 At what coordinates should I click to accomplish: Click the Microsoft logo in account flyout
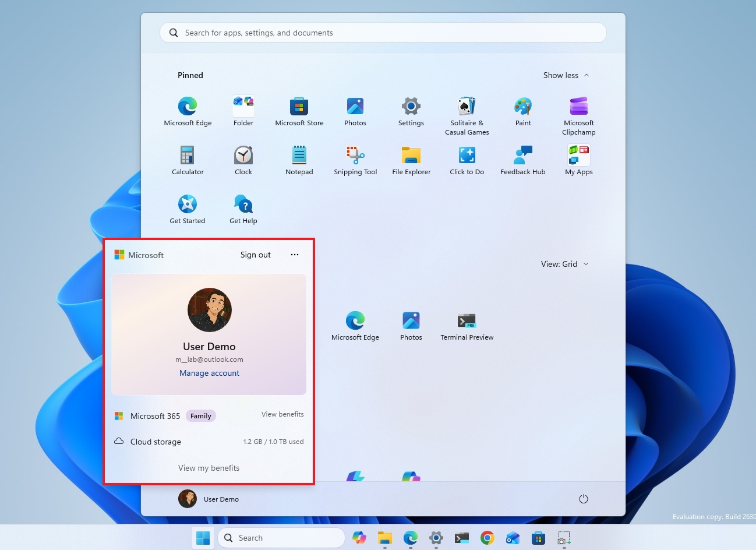coord(139,255)
